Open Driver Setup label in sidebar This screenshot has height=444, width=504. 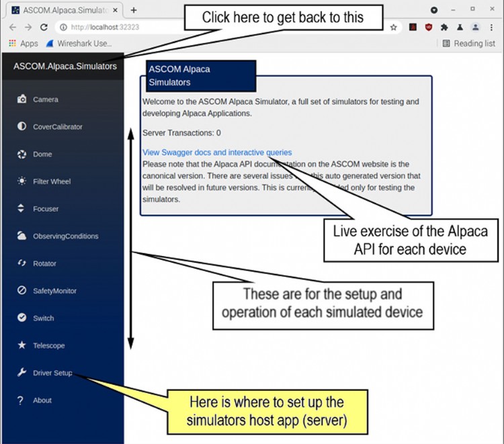coord(52,373)
